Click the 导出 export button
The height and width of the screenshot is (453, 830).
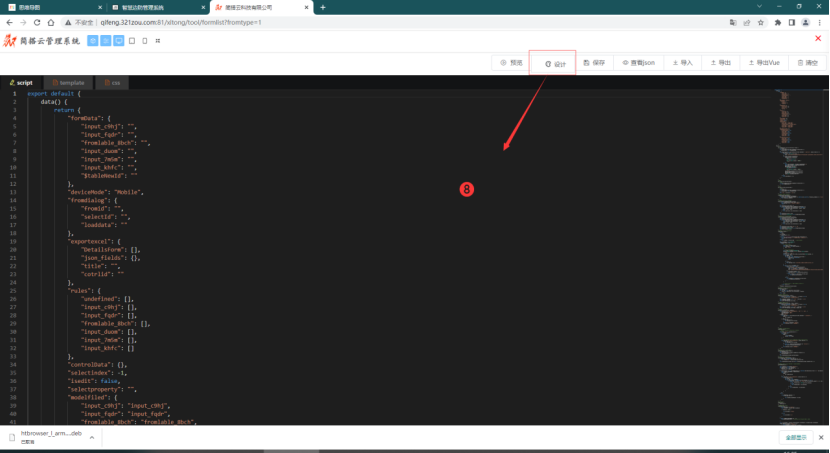tap(720, 62)
